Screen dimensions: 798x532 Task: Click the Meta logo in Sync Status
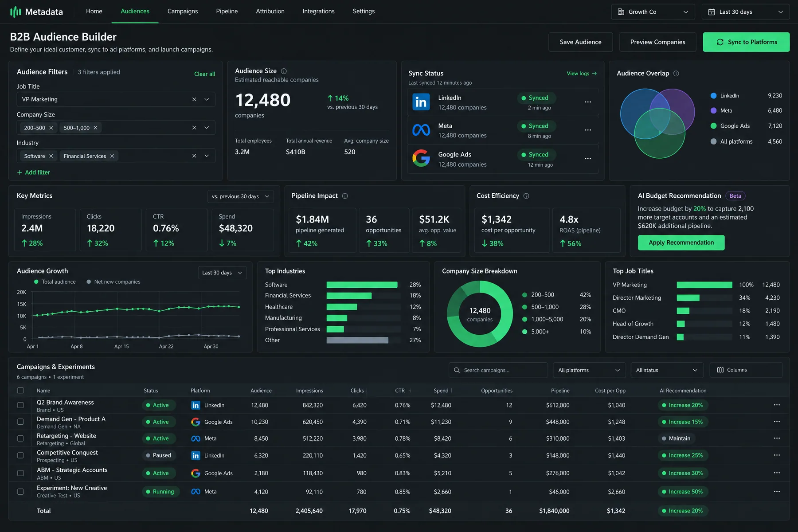click(421, 130)
